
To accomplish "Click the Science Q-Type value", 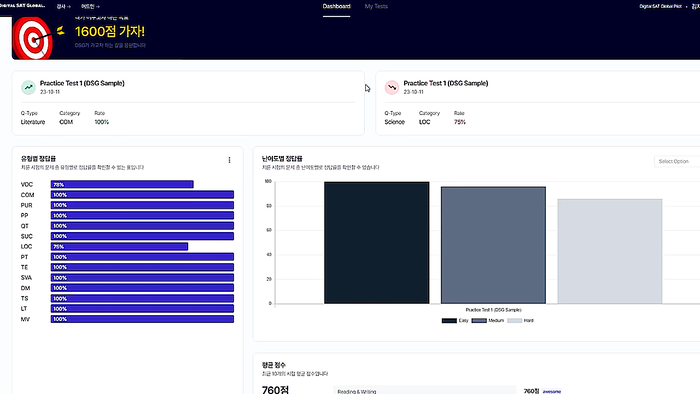I will [x=395, y=122].
